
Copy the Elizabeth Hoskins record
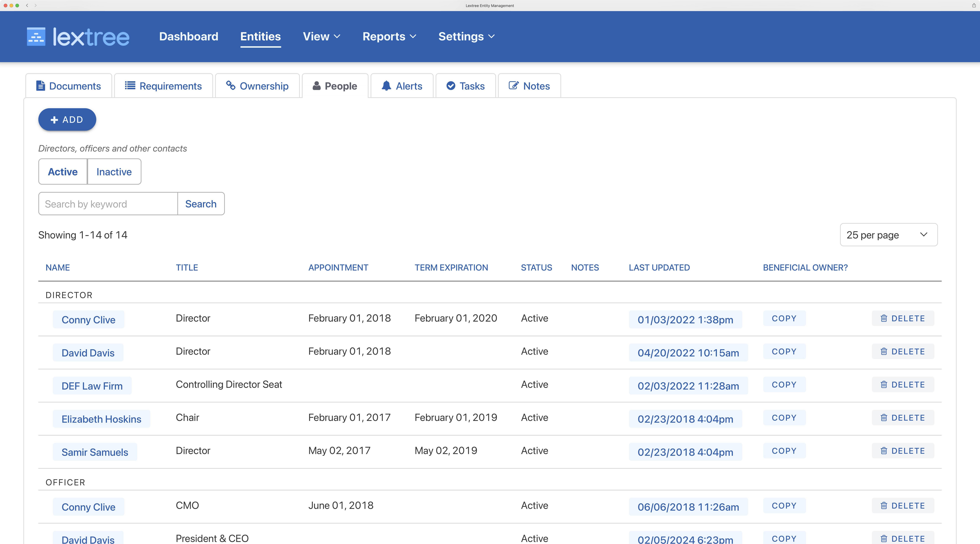pyautogui.click(x=784, y=418)
